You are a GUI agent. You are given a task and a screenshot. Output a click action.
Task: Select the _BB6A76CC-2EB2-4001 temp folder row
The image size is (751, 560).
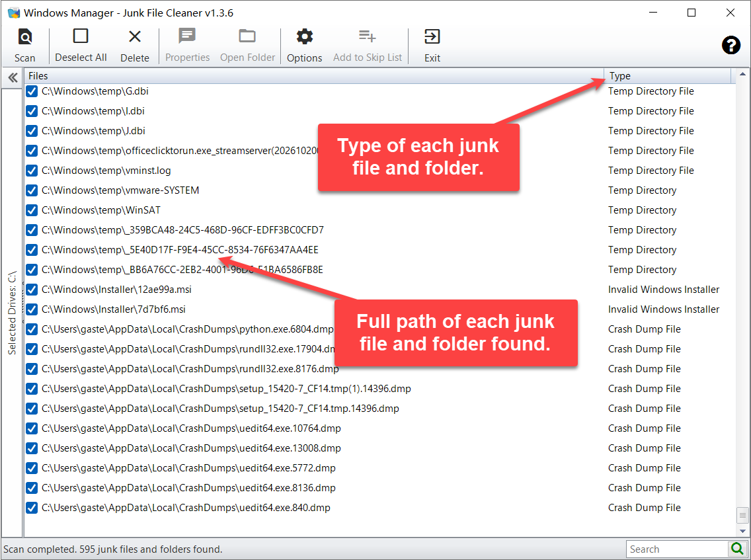[x=380, y=270]
